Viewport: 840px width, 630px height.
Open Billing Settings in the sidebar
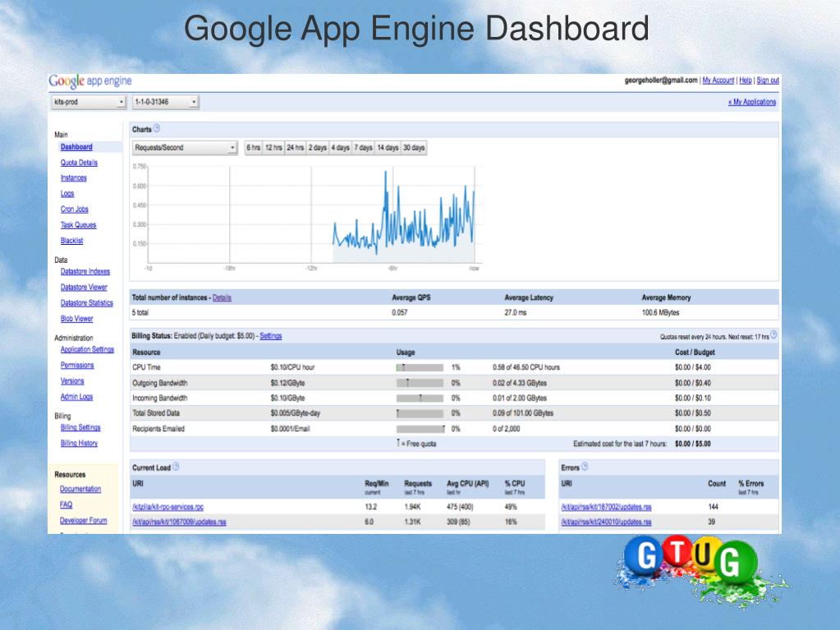[80, 427]
